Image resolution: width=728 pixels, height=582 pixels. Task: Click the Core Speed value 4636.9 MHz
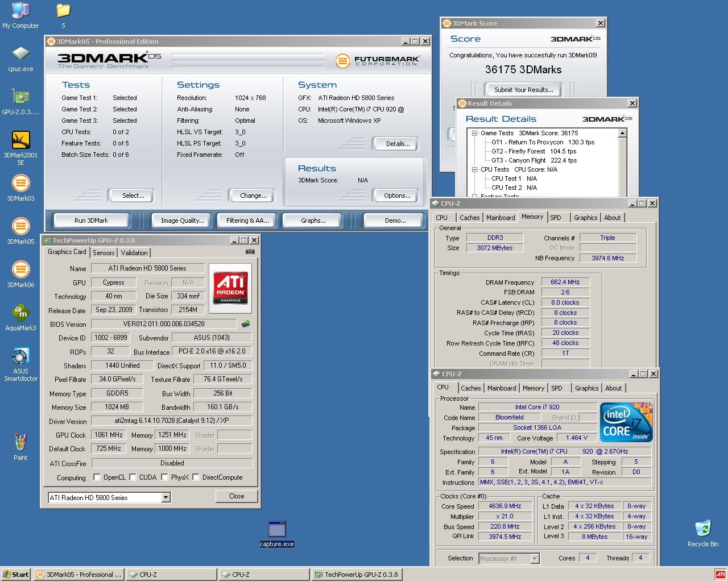504,506
